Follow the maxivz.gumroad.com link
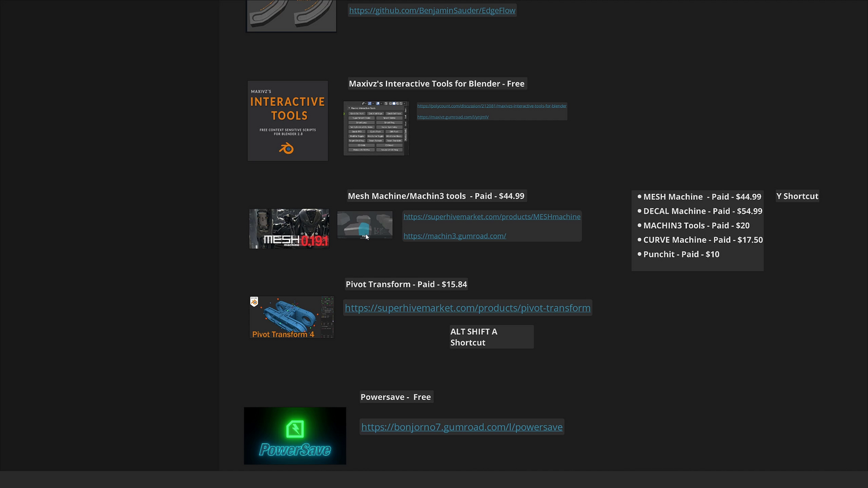This screenshot has width=868, height=488. [x=453, y=117]
